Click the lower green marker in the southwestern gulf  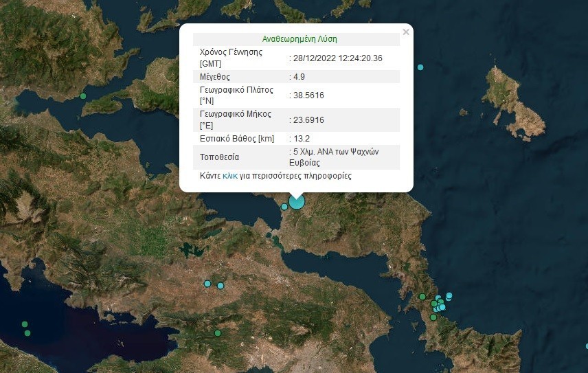[x=27, y=333]
